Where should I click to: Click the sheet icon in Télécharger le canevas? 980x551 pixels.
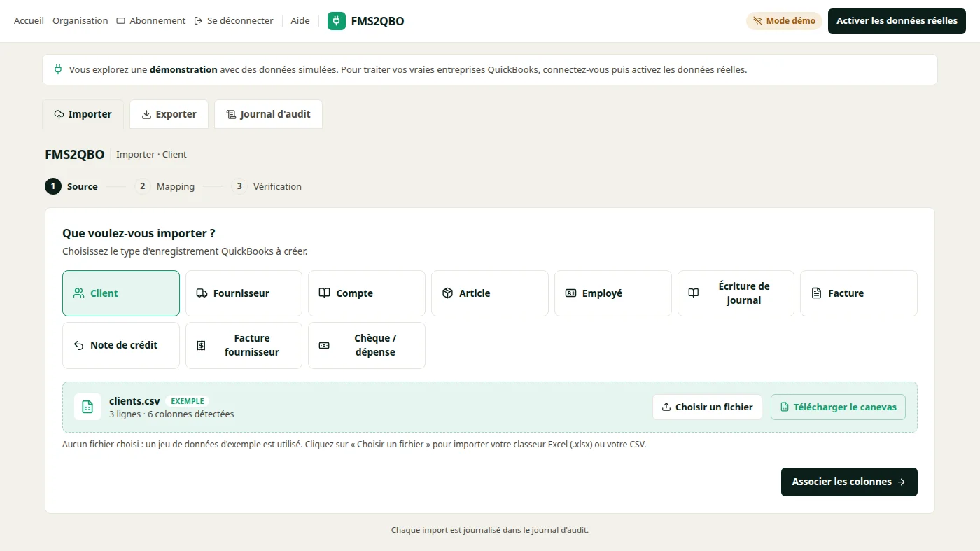[x=785, y=407]
